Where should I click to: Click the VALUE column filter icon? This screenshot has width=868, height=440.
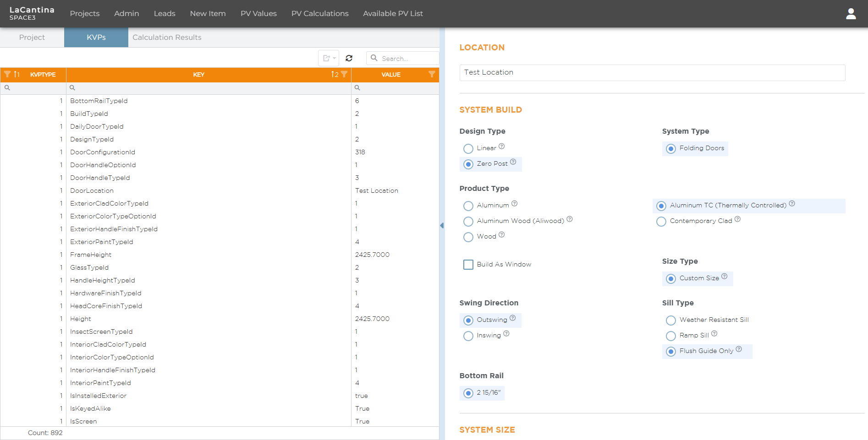432,75
